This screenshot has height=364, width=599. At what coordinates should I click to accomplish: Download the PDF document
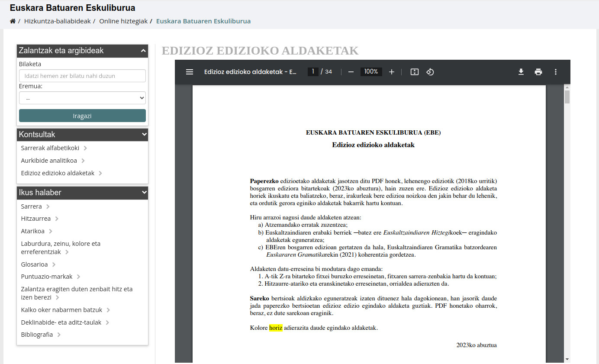click(x=521, y=72)
